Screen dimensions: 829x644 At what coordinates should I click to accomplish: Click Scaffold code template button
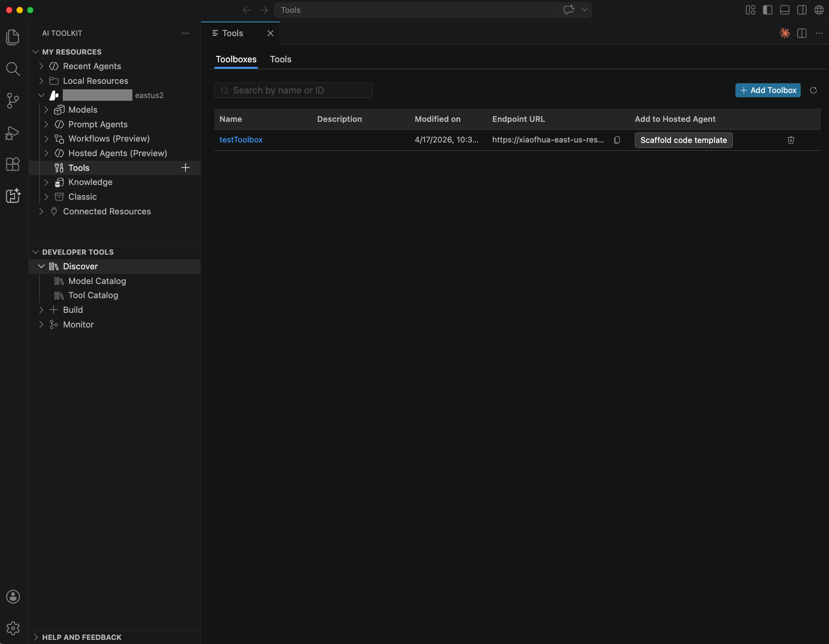coord(683,140)
